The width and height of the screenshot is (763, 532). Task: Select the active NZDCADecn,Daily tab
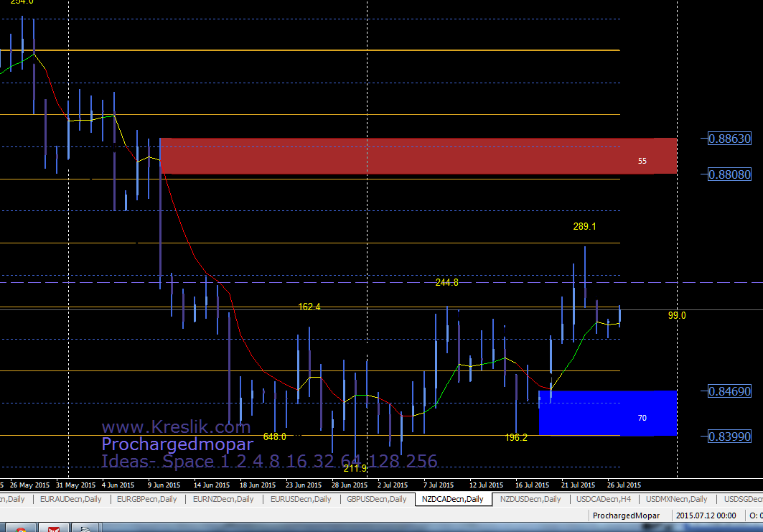tap(452, 499)
